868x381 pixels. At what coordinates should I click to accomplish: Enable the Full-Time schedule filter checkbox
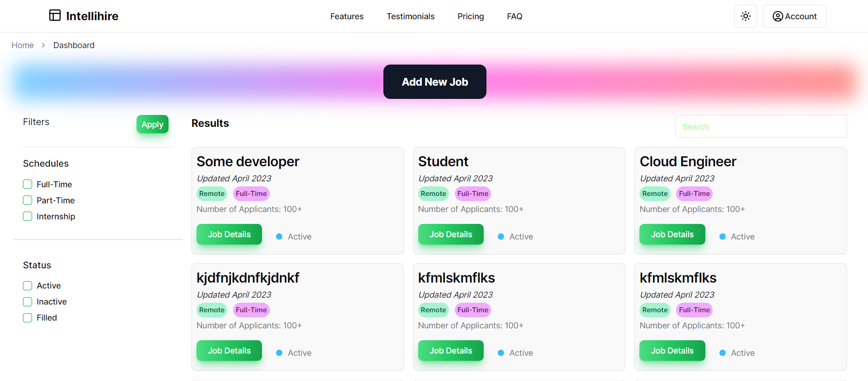click(x=27, y=185)
